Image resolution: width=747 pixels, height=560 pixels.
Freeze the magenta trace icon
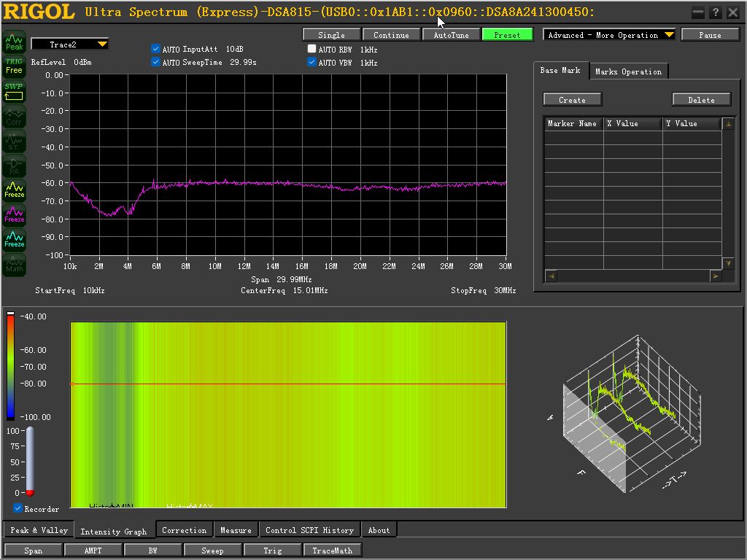(15, 215)
